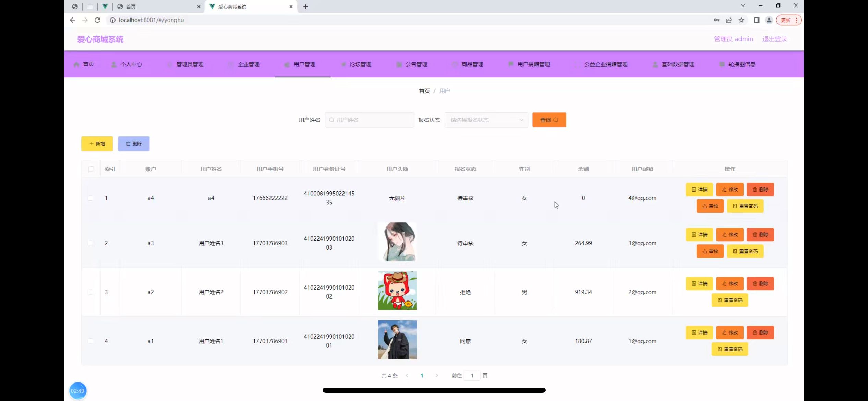Image resolution: width=868 pixels, height=401 pixels.
Task: Click 重置密码 for the a2 user row
Action: (730, 300)
